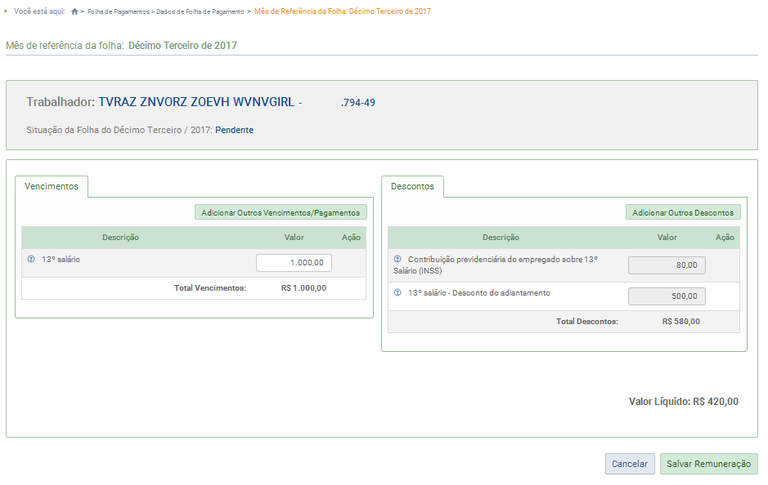Screen dimensions: 768x485
Task: Click help icon for Desconto do adiantamento
Action: click(x=397, y=293)
